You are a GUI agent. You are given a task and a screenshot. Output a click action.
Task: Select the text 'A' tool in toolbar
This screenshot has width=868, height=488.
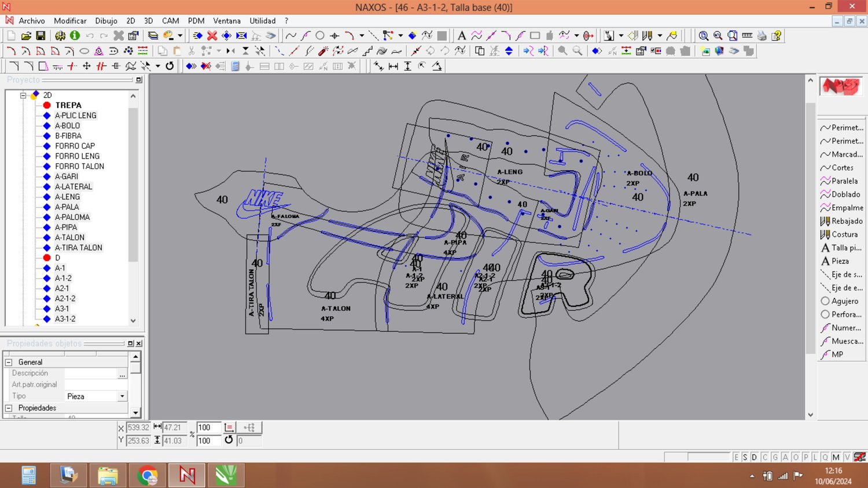tap(462, 36)
